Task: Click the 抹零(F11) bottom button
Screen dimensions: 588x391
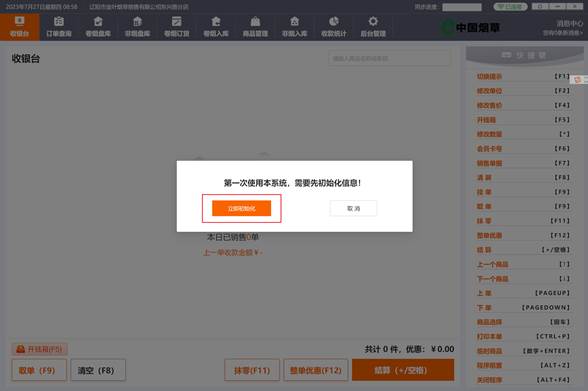Action: coord(252,370)
